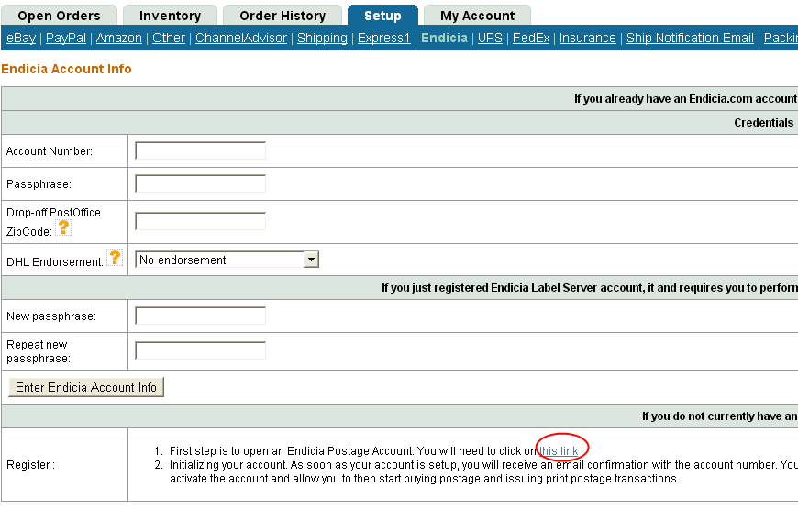The image size is (798, 532).
Task: Expand the DHL Endorsement dropdown
Action: click(x=311, y=260)
